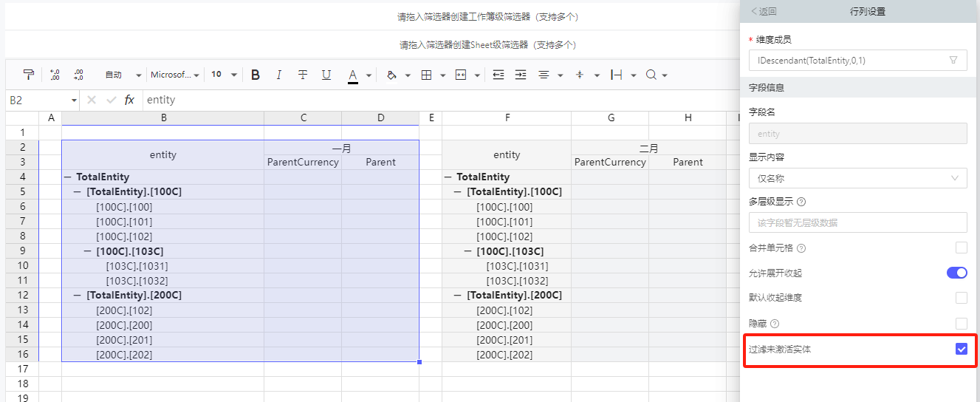Click the font color A swatch
Viewport: 980px width, 402px height.
353,75
